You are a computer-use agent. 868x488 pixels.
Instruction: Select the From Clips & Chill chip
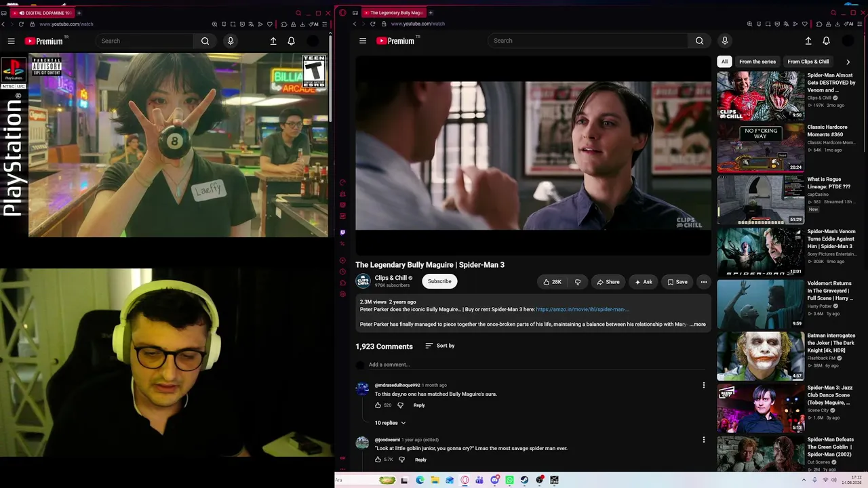click(808, 62)
